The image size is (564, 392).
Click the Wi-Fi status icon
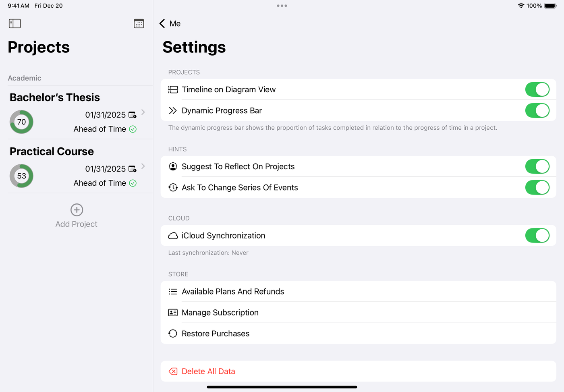click(x=521, y=6)
